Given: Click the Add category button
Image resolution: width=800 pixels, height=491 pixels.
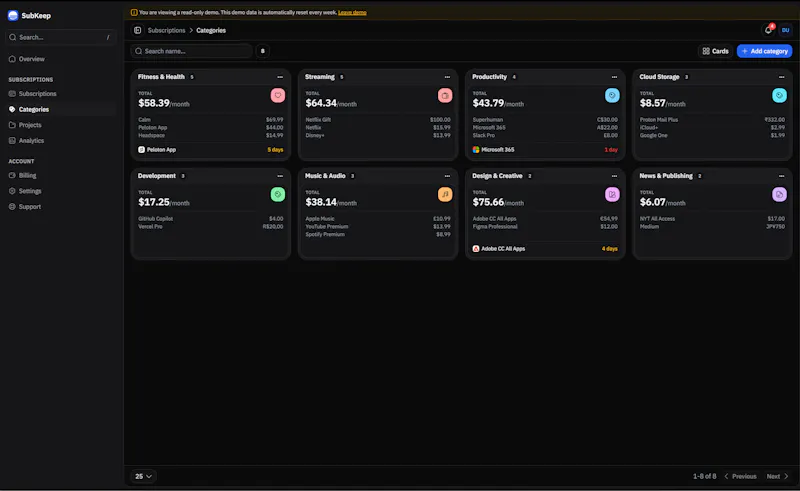Looking at the screenshot, I should pos(764,51).
